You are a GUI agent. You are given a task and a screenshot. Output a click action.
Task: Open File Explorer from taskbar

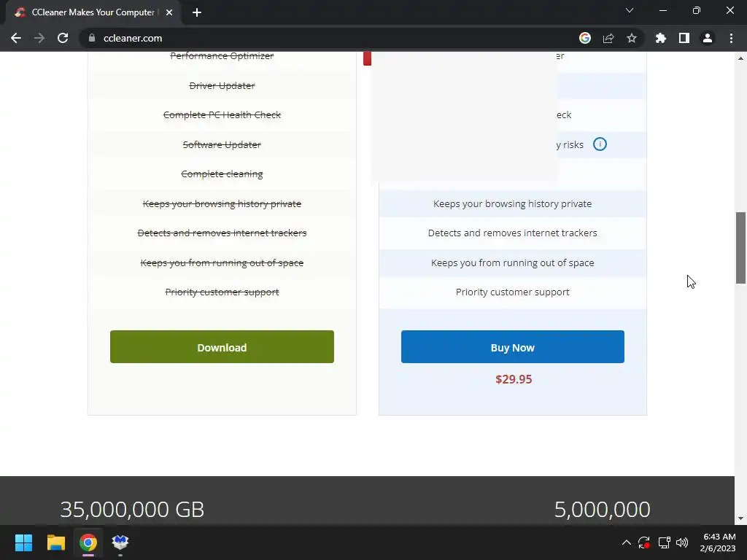(x=55, y=542)
